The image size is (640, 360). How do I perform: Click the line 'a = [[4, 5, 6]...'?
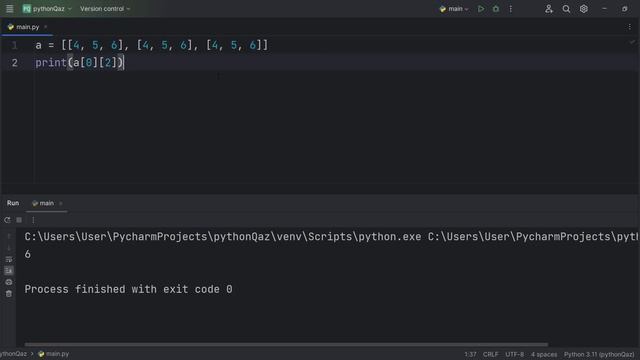pos(151,45)
